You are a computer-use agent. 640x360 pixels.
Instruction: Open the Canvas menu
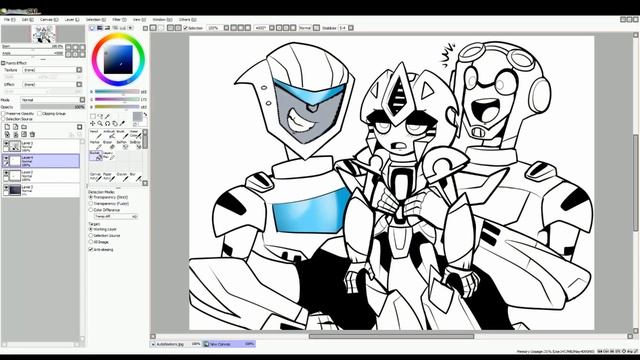click(49, 19)
